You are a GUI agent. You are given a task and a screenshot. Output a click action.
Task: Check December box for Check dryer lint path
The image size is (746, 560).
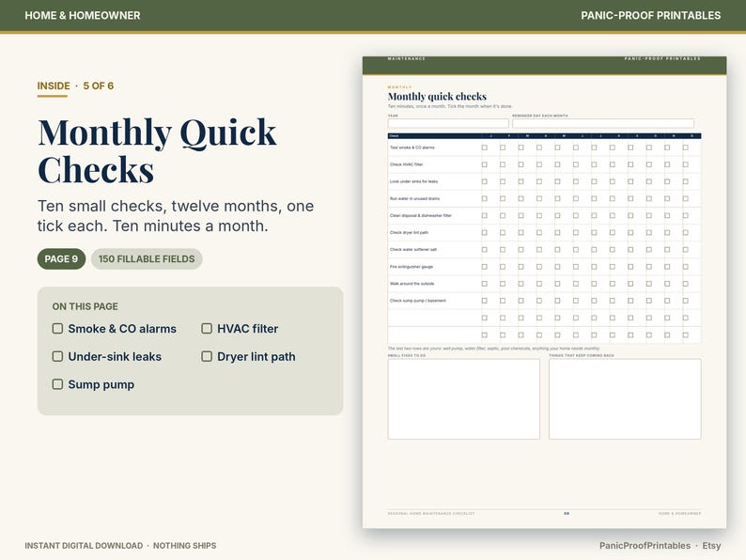point(686,233)
